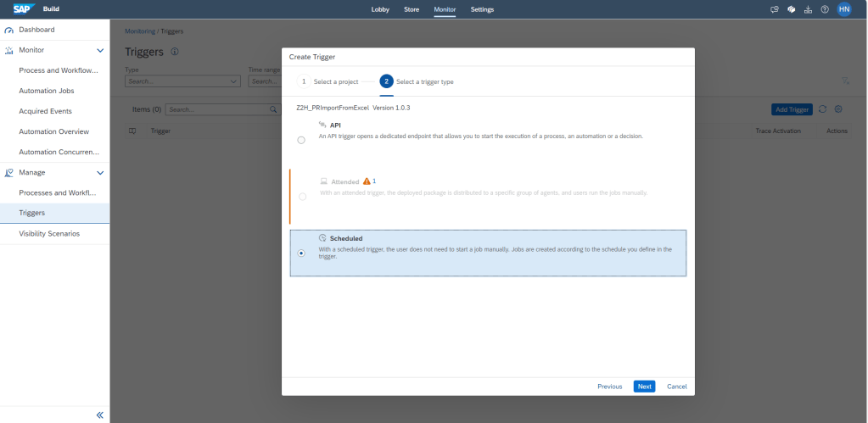Screen dimensions: 868x423
Task: Click the download agent icon in header
Action: pyautogui.click(x=808, y=9)
